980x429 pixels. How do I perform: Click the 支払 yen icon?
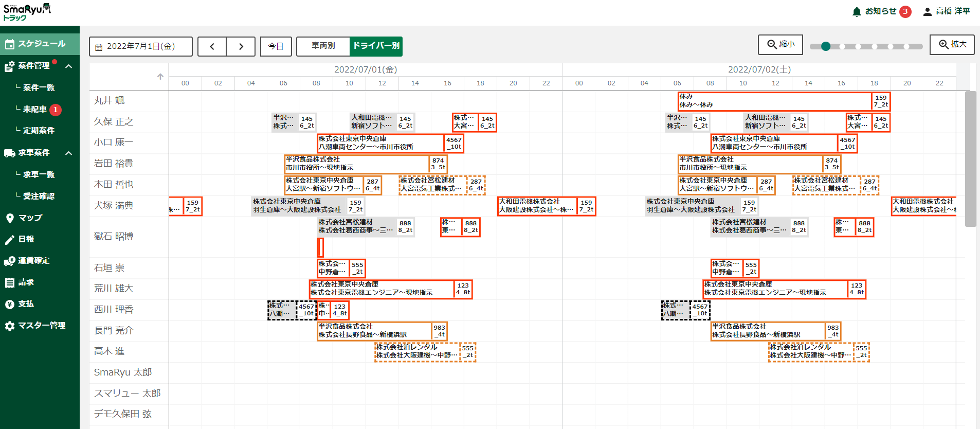click(10, 304)
